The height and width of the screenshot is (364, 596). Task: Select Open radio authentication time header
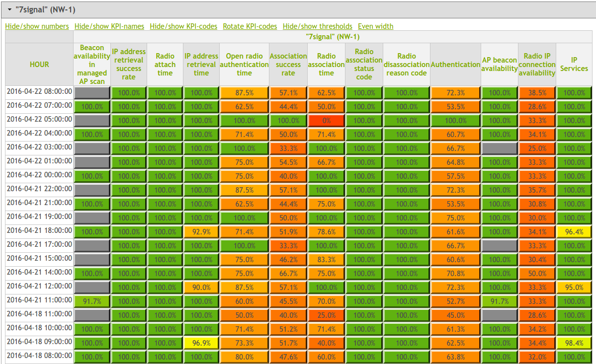point(244,65)
